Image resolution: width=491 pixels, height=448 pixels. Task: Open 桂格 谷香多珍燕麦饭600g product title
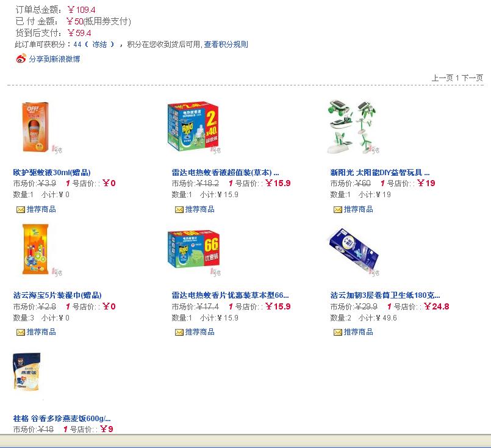point(62,419)
